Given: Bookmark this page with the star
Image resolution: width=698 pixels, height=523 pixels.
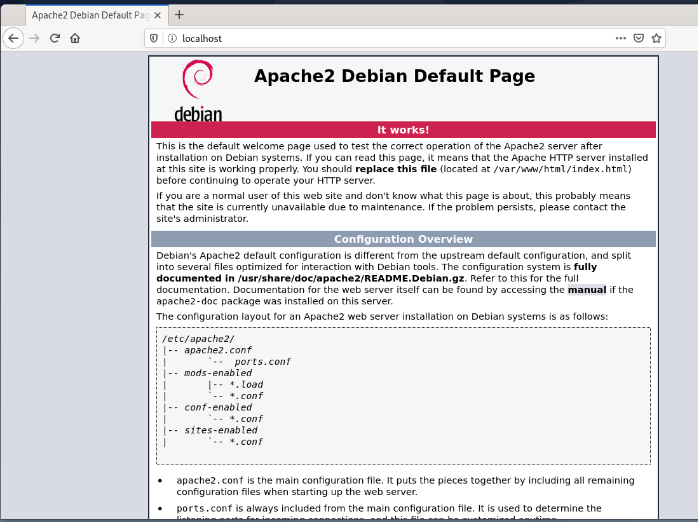Looking at the screenshot, I should pyautogui.click(x=656, y=38).
